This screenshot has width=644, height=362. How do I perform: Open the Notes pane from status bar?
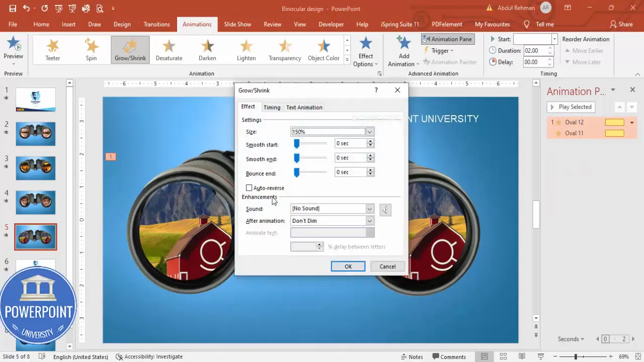pyautogui.click(x=412, y=356)
